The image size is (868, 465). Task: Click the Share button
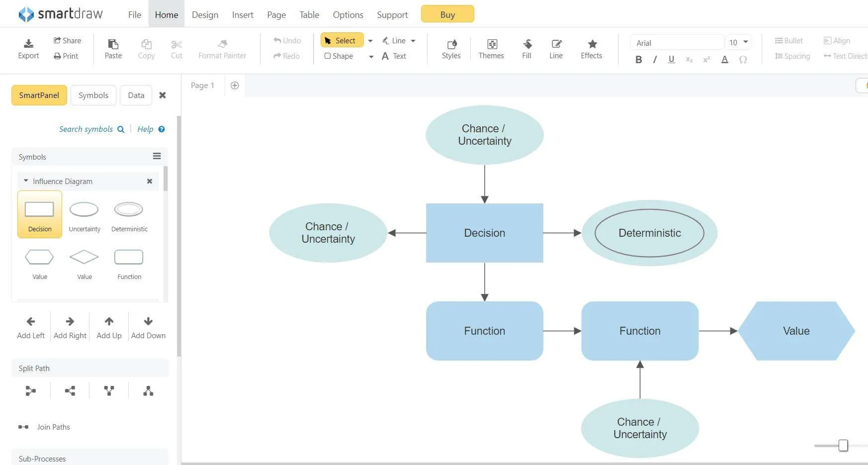[67, 41]
